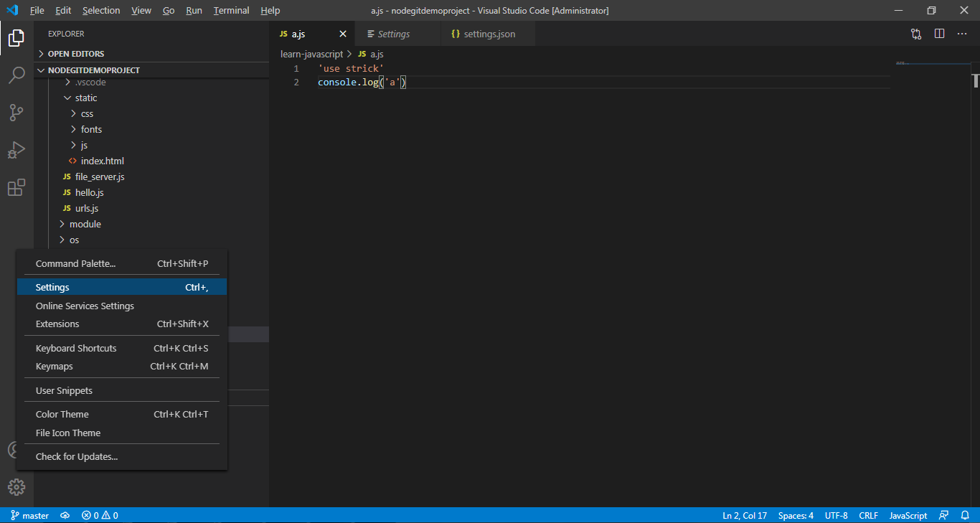Click the Manage gear icon
The width and height of the screenshot is (980, 523).
pos(17,487)
